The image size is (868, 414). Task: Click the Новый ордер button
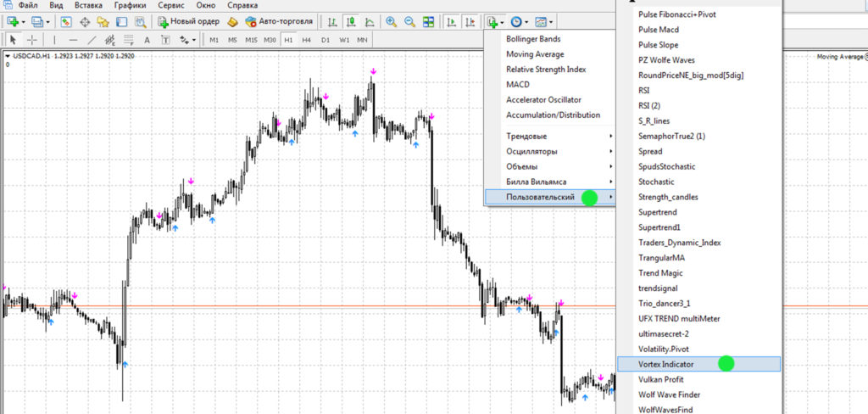(189, 22)
